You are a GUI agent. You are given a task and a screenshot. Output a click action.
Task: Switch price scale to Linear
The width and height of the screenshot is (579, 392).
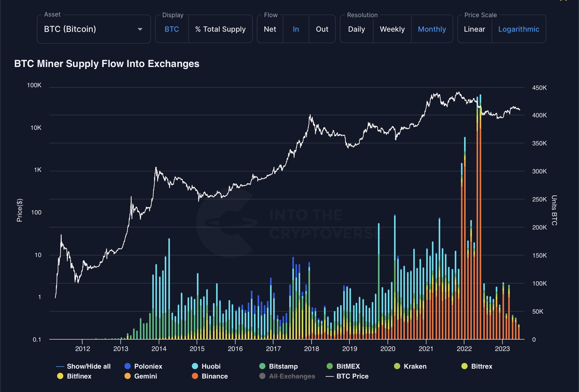pyautogui.click(x=474, y=29)
